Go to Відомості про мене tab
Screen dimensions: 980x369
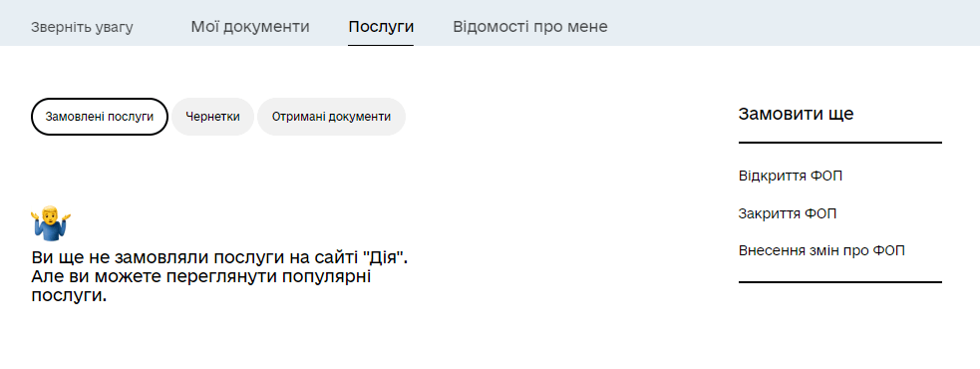(x=530, y=27)
